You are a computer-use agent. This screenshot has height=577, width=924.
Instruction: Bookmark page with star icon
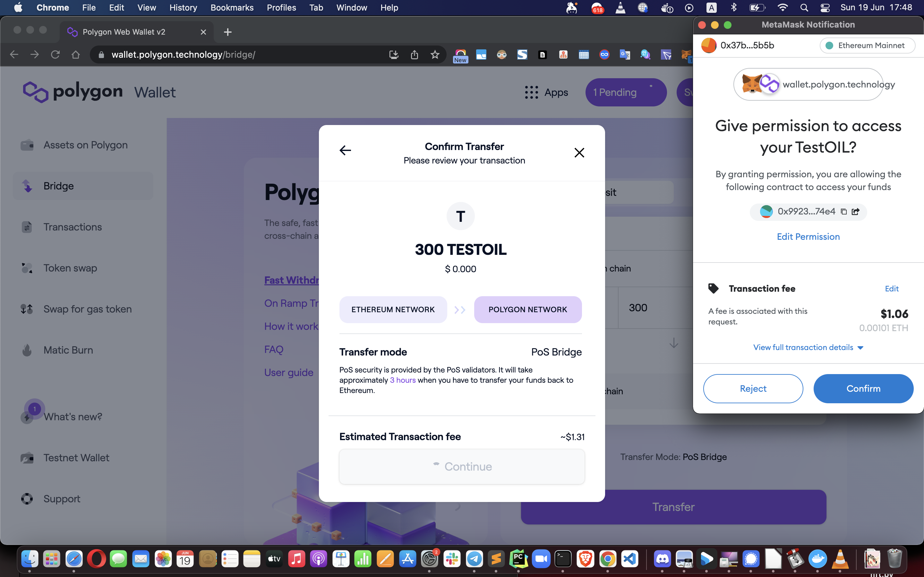pyautogui.click(x=434, y=54)
